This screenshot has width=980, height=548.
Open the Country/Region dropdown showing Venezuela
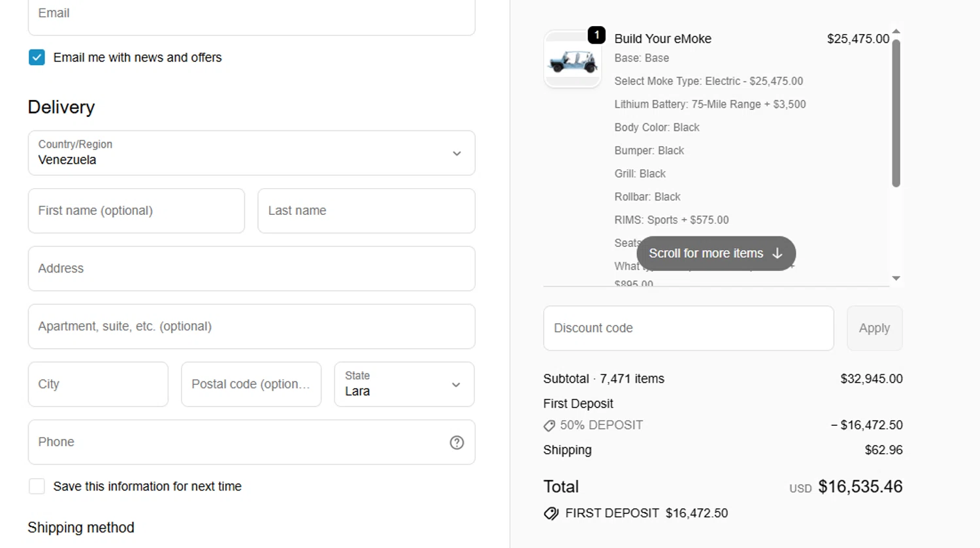click(252, 153)
